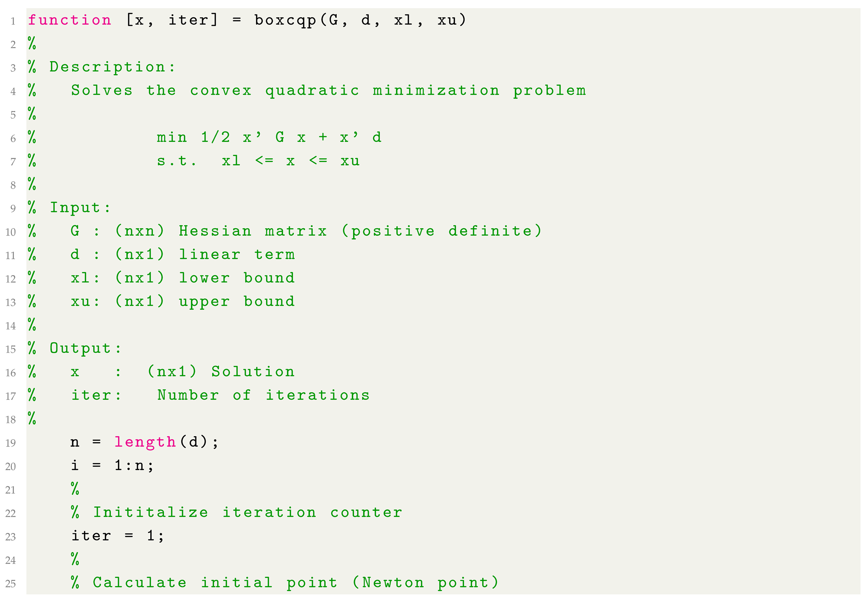Screen dimensions: 868x603
Task: Click the word "Solution" in the output comment
Action: click(253, 372)
